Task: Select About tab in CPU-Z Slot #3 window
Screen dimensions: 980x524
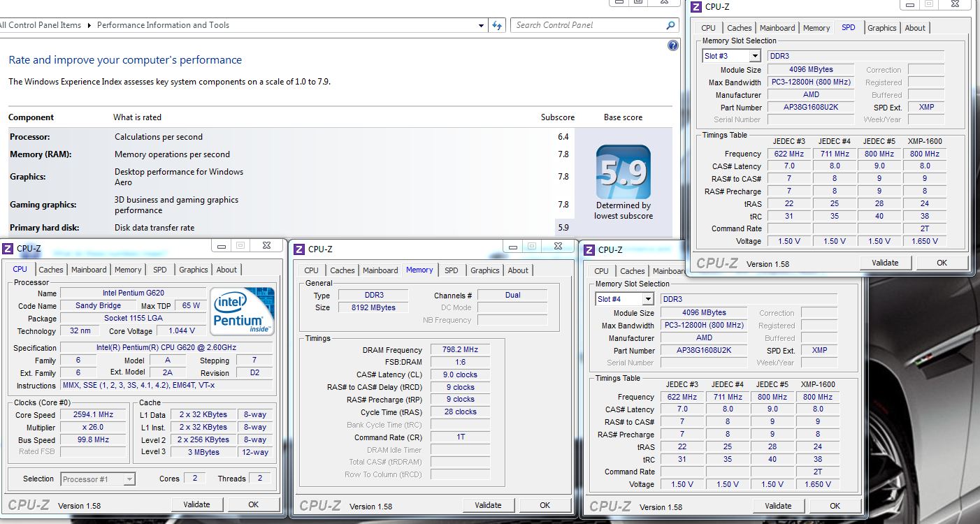Action: click(x=915, y=28)
